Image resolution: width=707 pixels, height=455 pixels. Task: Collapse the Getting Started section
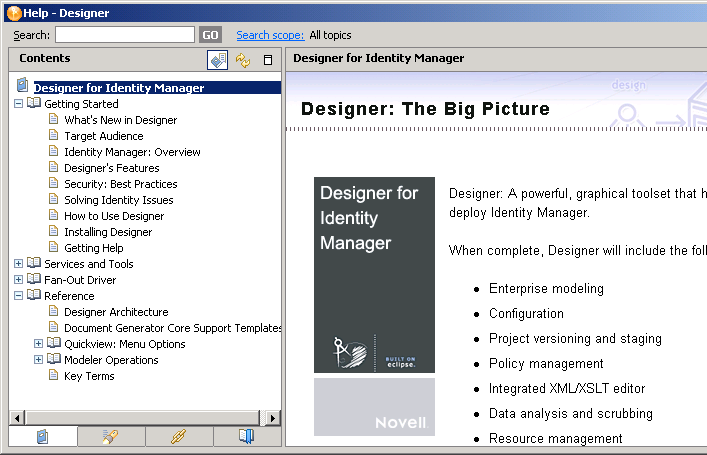pyautogui.click(x=18, y=104)
